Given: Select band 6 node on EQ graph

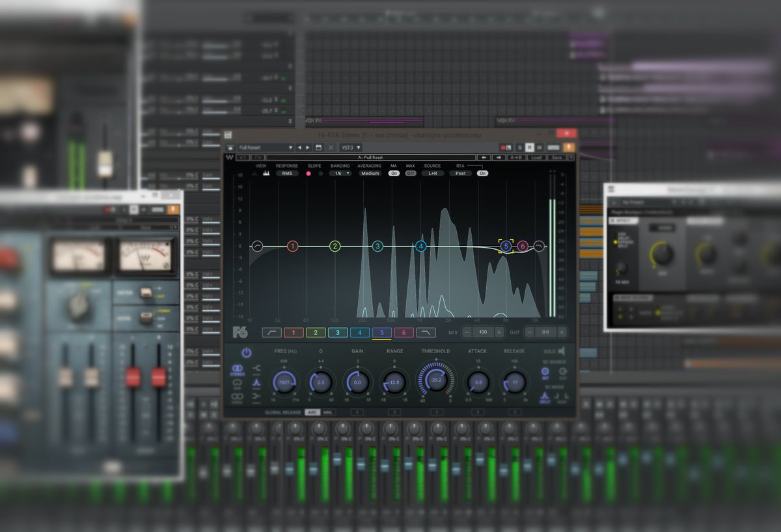Looking at the screenshot, I should (x=522, y=246).
